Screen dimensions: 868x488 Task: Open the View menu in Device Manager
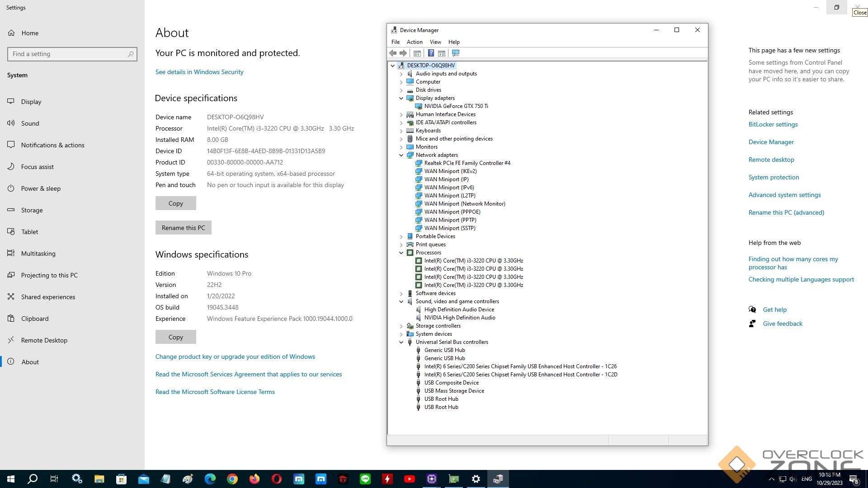[x=435, y=42]
